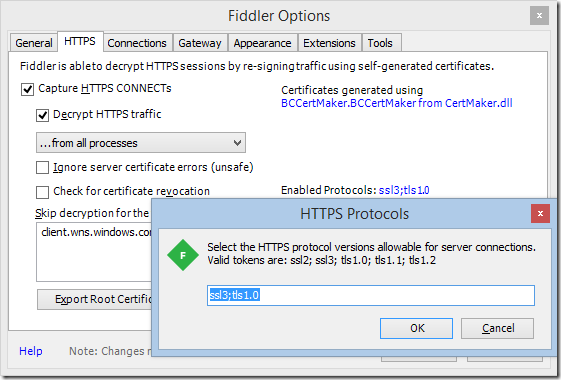Click Export Root Certificate button
Viewport: 561px width, 380px height.
pyautogui.click(x=95, y=299)
